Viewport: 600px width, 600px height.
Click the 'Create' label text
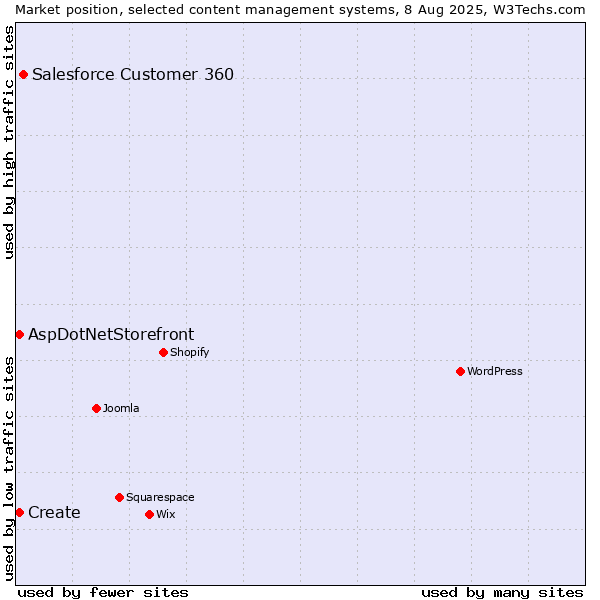click(54, 513)
